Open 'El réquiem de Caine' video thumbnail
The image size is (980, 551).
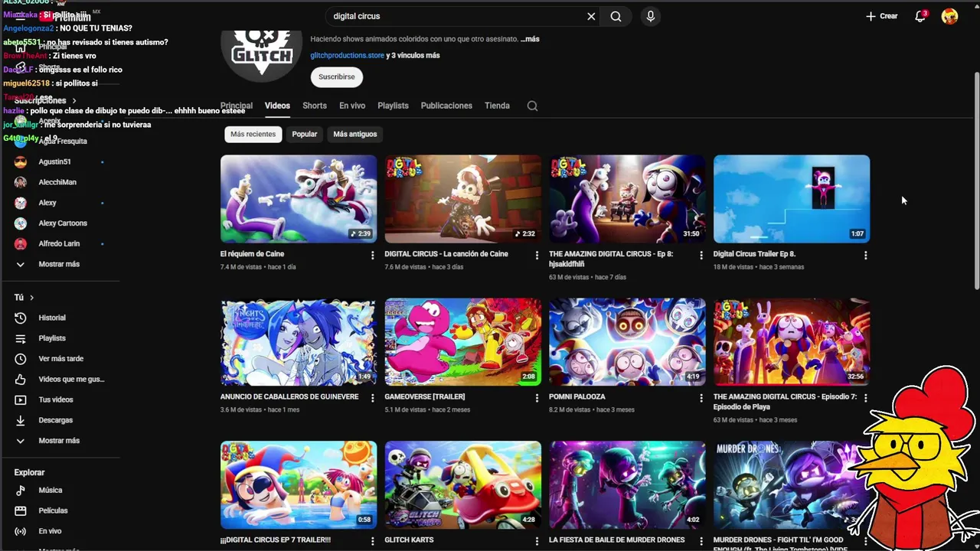tap(299, 199)
